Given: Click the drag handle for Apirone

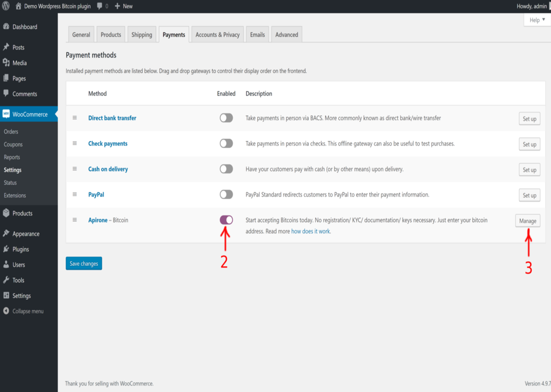Looking at the screenshot, I should pyautogui.click(x=75, y=220).
